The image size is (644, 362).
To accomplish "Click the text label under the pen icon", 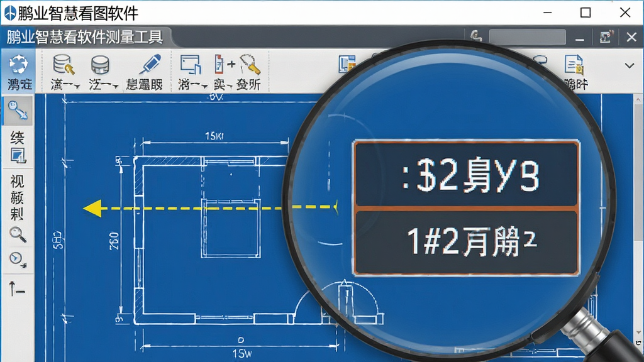I will click(x=144, y=85).
